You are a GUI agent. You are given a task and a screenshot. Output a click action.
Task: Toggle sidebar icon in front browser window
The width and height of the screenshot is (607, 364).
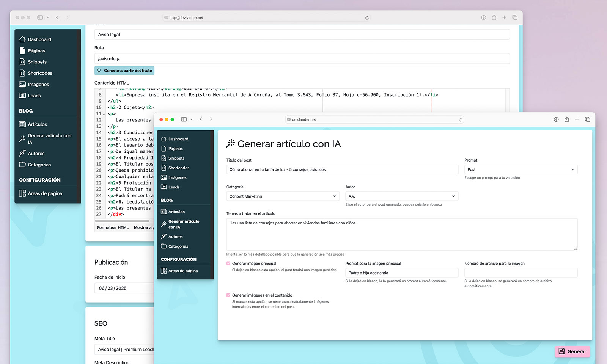click(x=184, y=119)
